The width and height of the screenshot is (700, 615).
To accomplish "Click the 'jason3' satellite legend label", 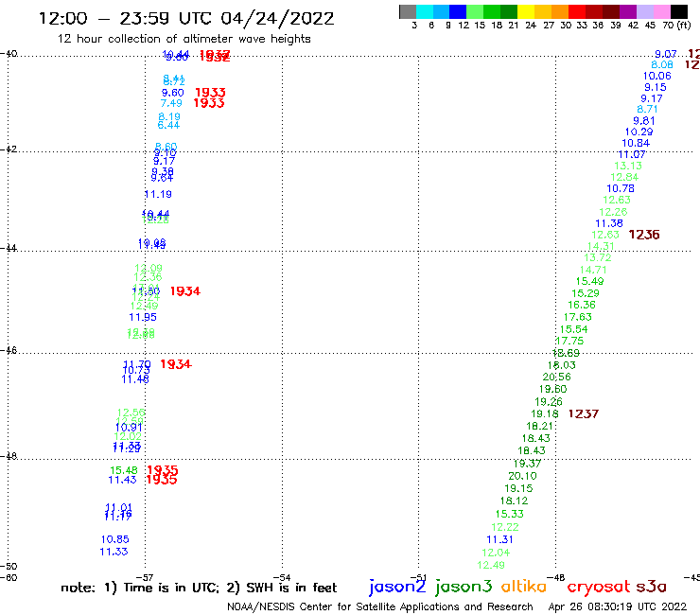I will pyautogui.click(x=464, y=587).
